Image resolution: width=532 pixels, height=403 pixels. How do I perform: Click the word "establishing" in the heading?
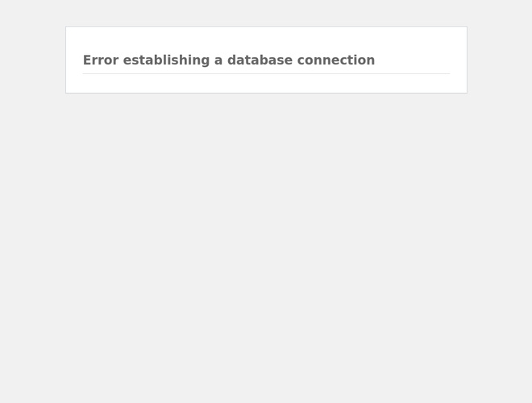(x=166, y=60)
